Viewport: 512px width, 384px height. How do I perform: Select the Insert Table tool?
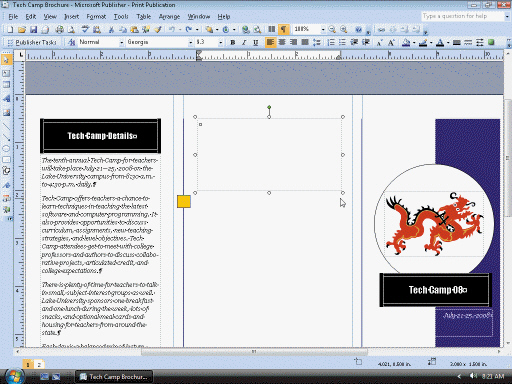click(x=6, y=85)
